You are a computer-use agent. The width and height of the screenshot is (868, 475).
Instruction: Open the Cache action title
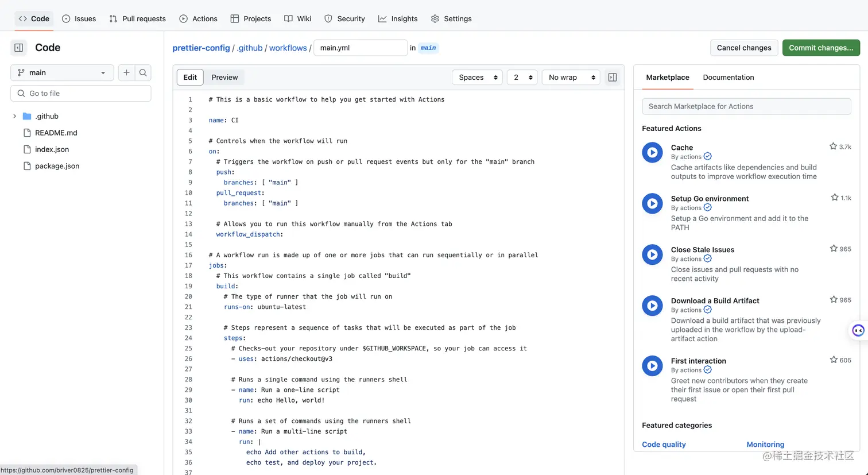(682, 148)
